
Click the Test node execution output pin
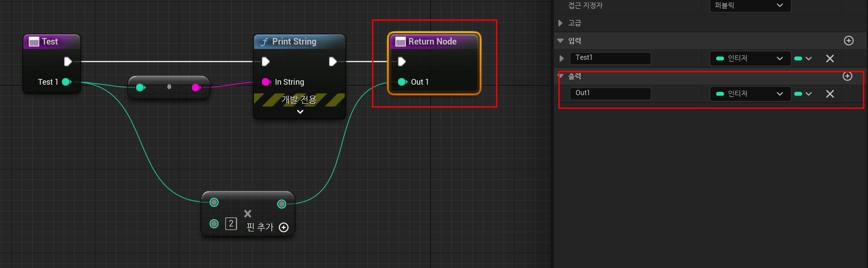pyautogui.click(x=68, y=62)
